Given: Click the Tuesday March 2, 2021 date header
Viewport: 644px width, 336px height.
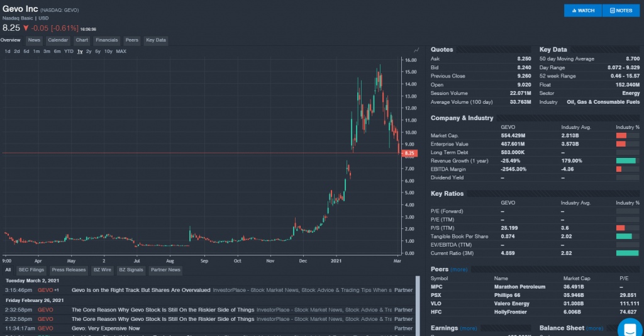Looking at the screenshot, I should [33, 281].
